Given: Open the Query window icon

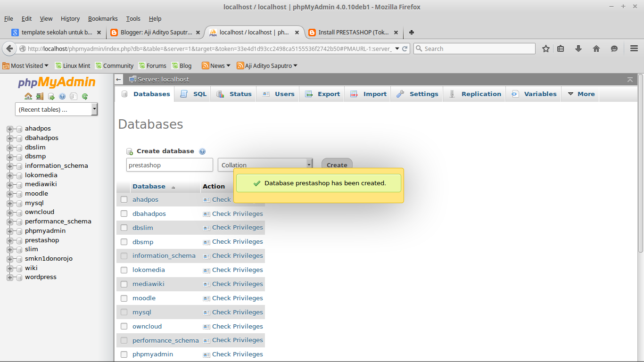Looking at the screenshot, I should pos(51,96).
